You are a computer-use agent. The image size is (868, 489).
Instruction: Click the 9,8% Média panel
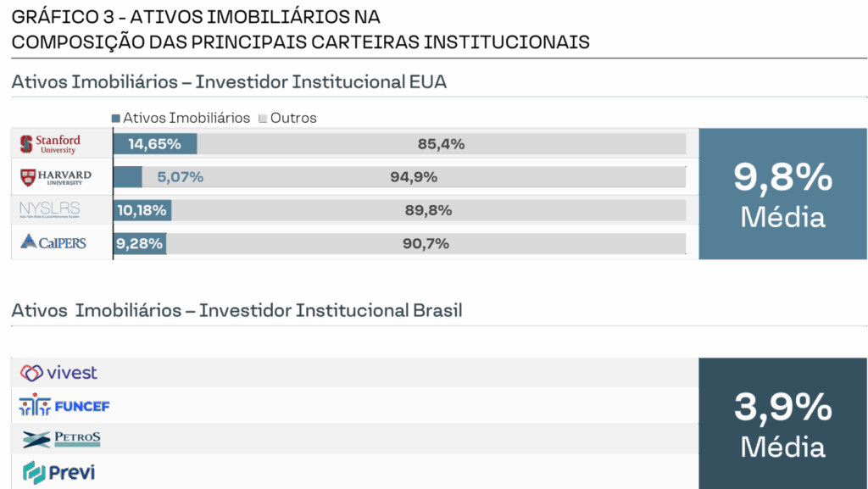(782, 194)
